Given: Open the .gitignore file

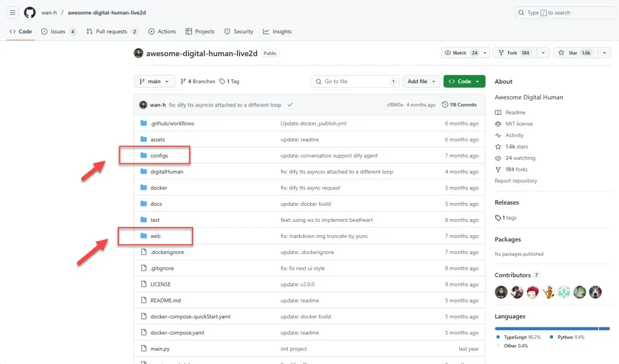Looking at the screenshot, I should (162, 268).
